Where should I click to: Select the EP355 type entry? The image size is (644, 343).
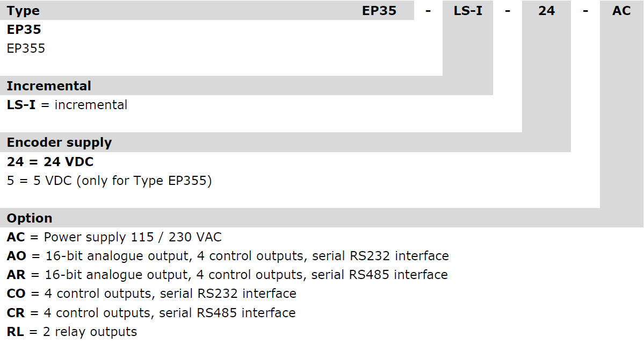(26, 48)
